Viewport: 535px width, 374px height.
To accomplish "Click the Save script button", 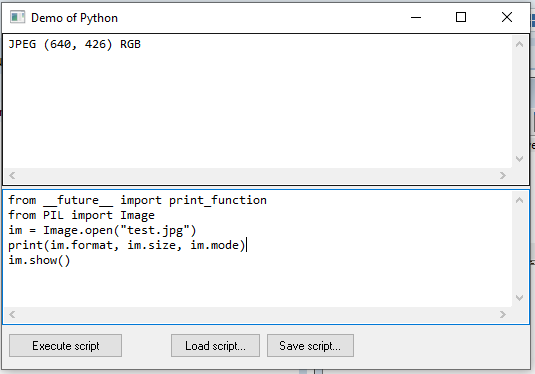I will [310, 346].
